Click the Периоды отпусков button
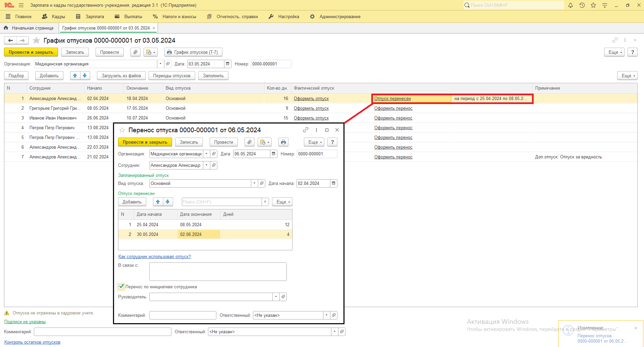The image size is (644, 347). pyautogui.click(x=172, y=76)
